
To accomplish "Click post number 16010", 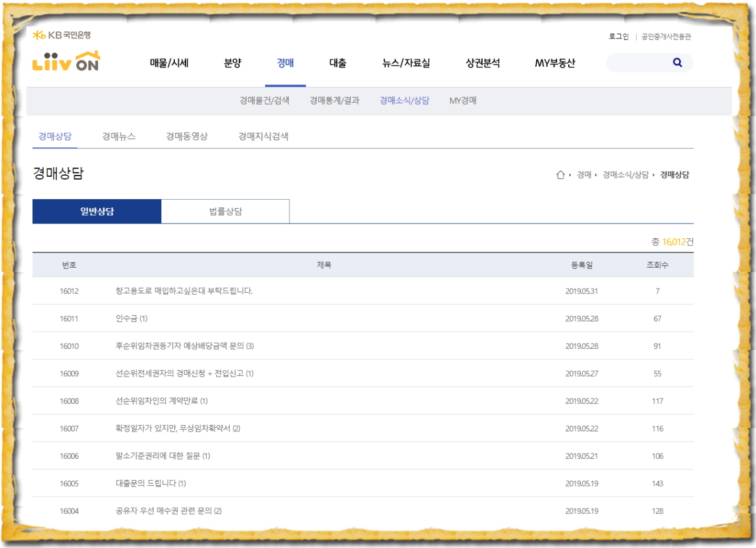I will pyautogui.click(x=69, y=346).
